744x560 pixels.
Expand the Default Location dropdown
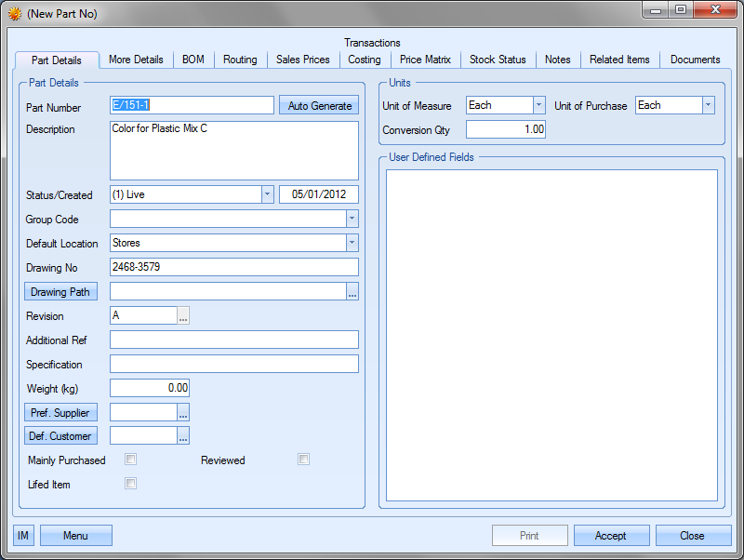352,243
